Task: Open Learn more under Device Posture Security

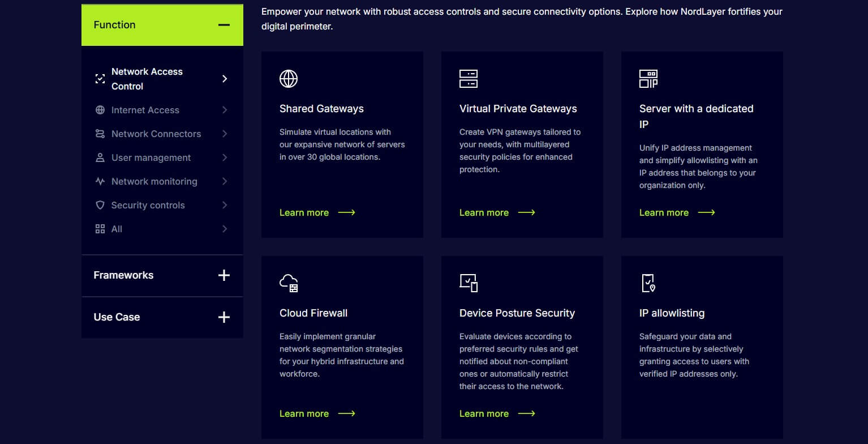Action: [x=484, y=413]
